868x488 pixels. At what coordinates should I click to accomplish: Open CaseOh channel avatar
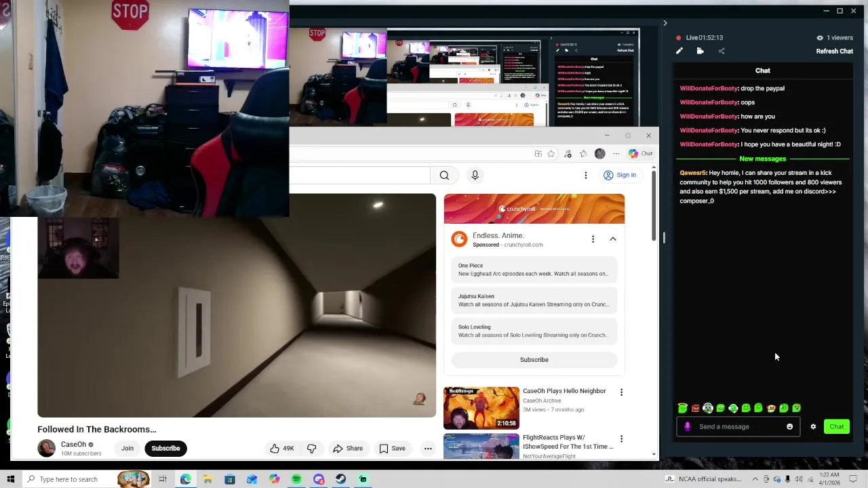click(47, 448)
